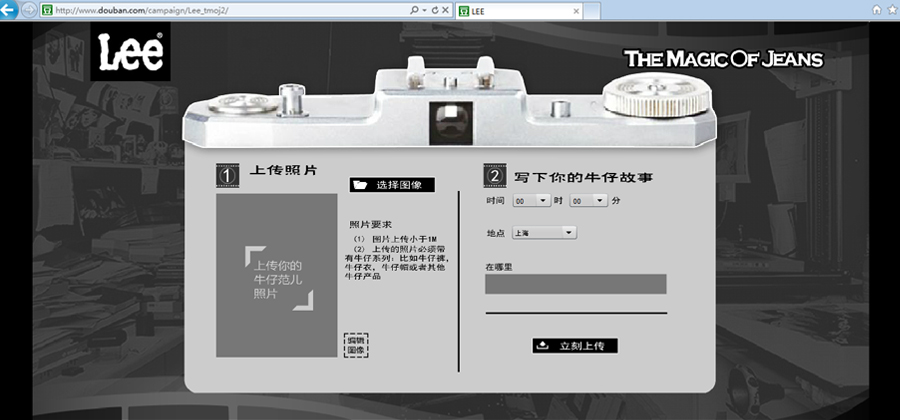900x420 pixels.
Task: Click the douban favicon in address bar
Action: pos(48,10)
